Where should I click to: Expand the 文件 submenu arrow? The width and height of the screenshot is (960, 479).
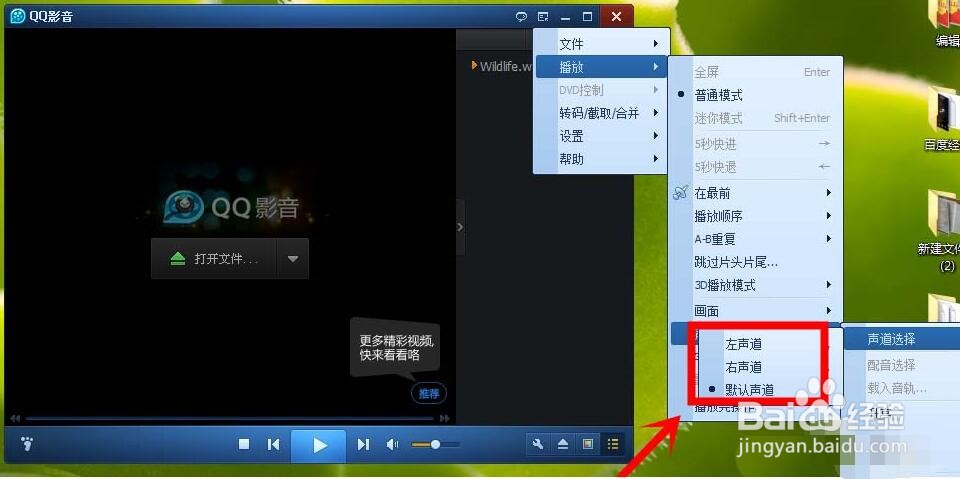click(x=656, y=43)
